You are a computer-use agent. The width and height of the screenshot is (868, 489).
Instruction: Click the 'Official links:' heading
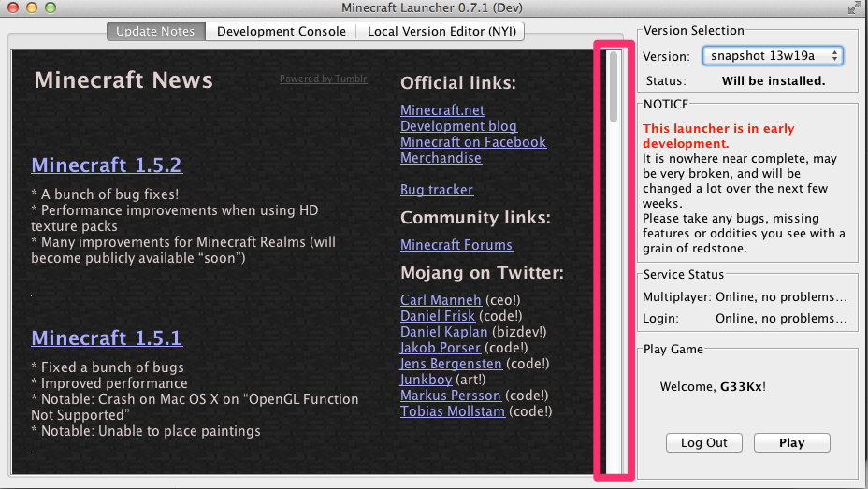pos(458,83)
